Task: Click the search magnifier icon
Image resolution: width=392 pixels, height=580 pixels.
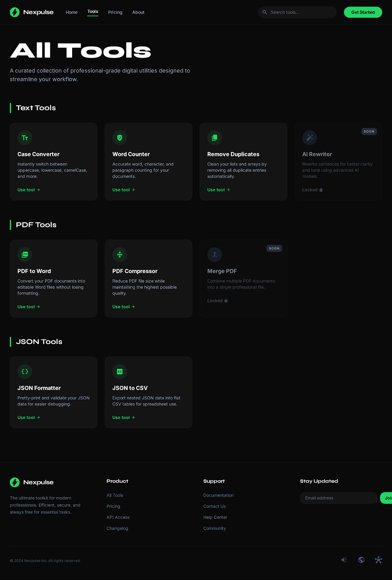Action: click(265, 12)
